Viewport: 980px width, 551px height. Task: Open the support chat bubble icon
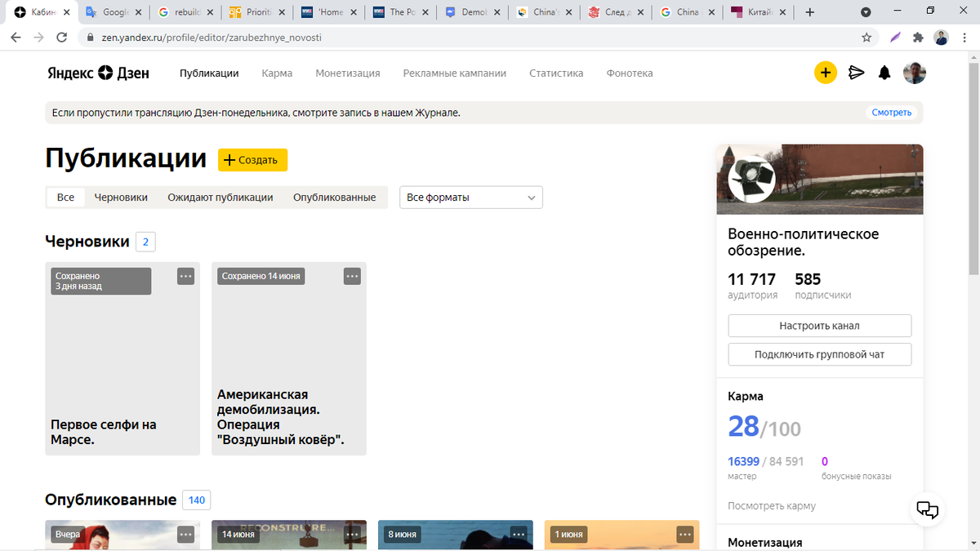927,510
